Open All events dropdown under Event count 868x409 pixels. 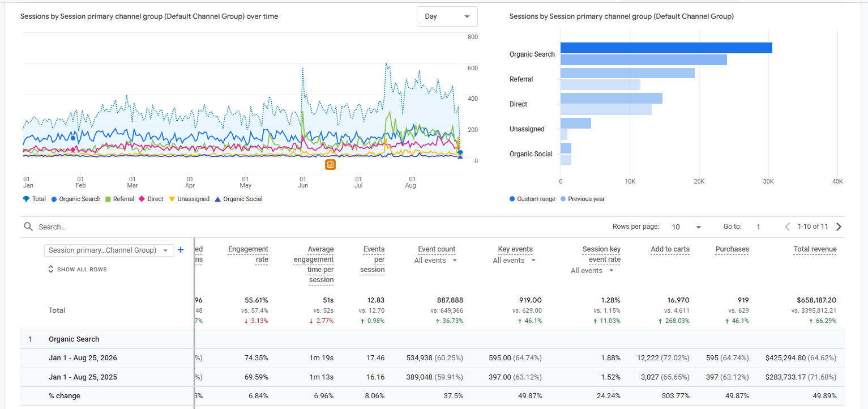pyautogui.click(x=435, y=261)
